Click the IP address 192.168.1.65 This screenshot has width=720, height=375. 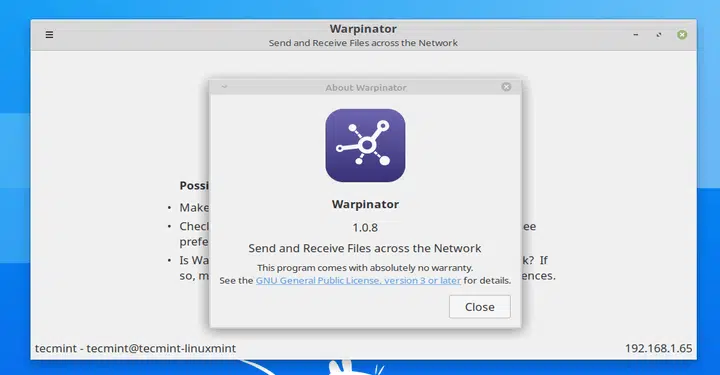click(658, 348)
